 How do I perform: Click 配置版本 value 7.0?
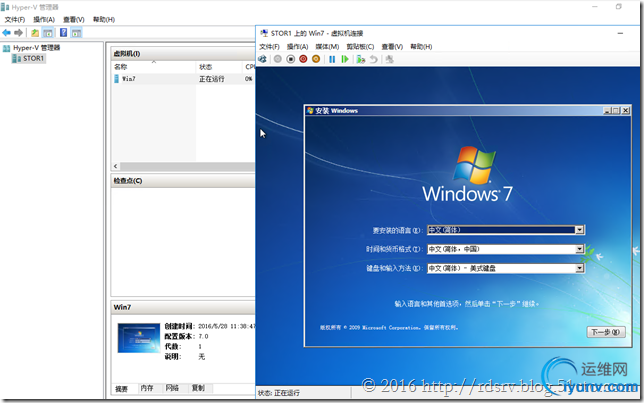click(x=203, y=336)
